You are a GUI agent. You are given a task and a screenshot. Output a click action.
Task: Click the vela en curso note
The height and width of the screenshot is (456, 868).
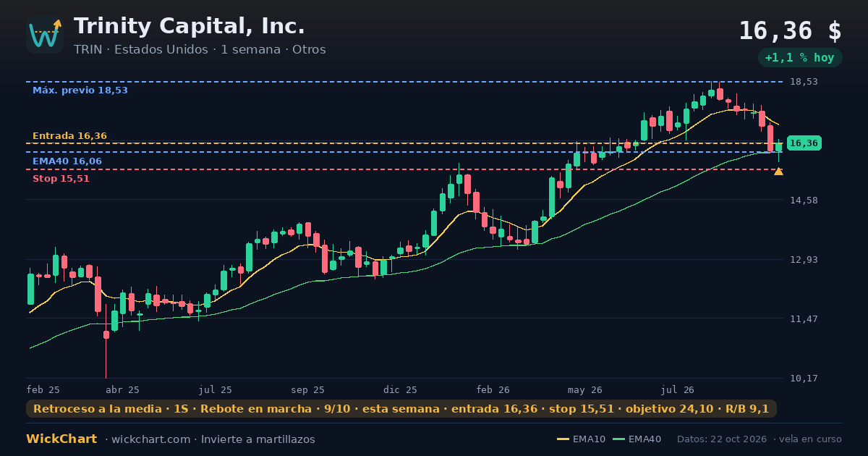click(811, 439)
